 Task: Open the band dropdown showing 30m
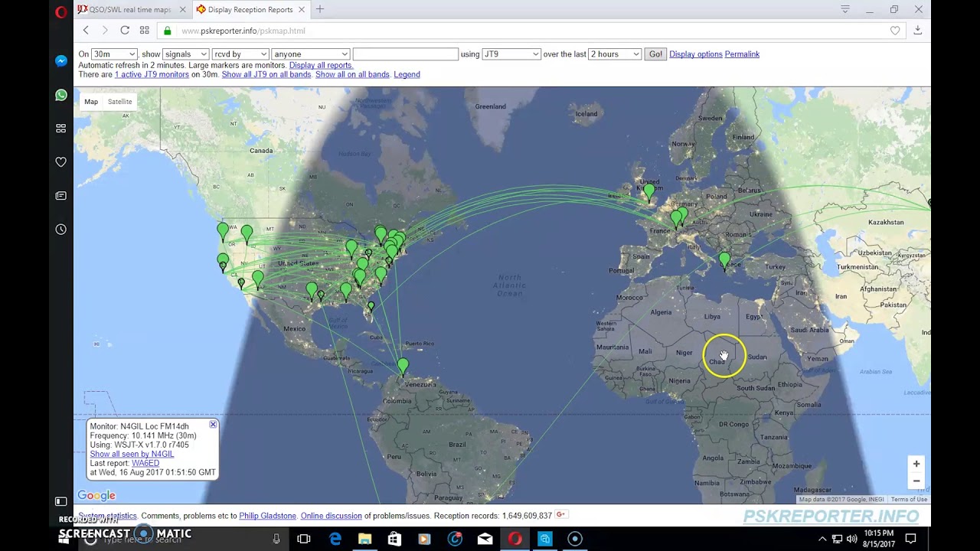tap(114, 54)
